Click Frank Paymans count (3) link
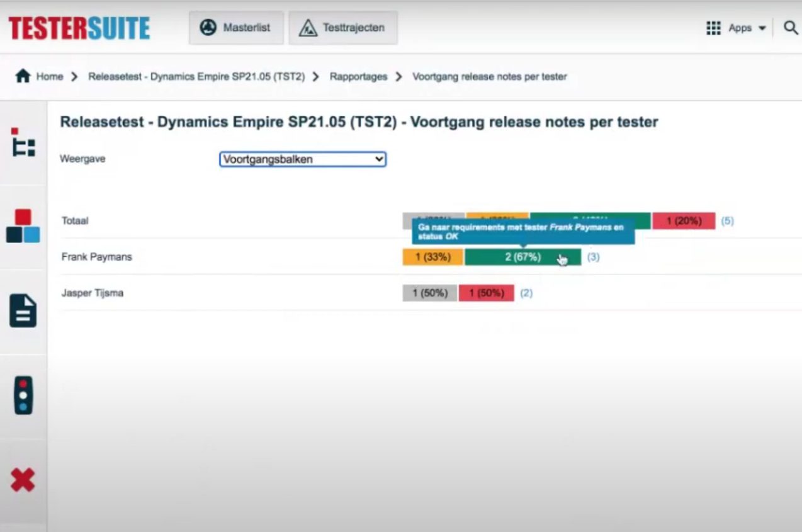The width and height of the screenshot is (802, 532). click(x=593, y=257)
